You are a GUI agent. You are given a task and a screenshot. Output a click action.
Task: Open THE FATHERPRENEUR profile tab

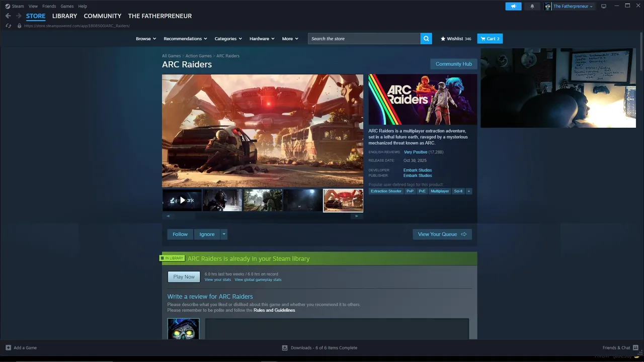(x=160, y=16)
